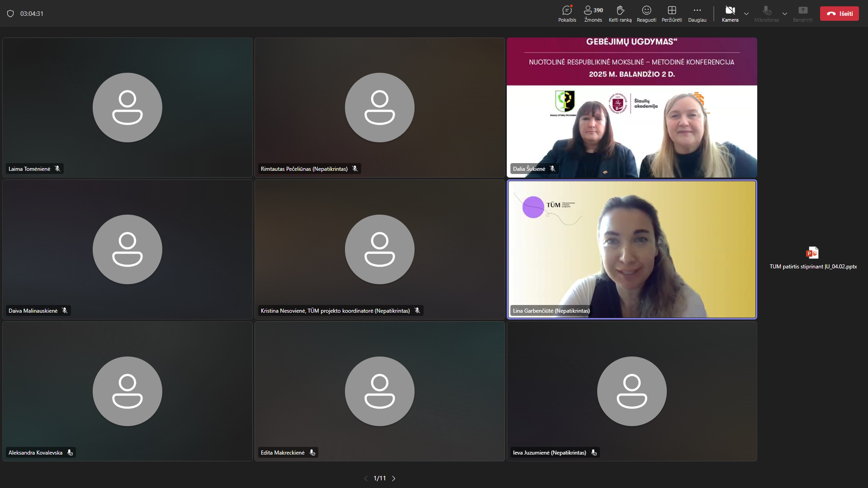Open the Pokalbis chat panel
Image resolution: width=868 pixels, height=488 pixels.
pos(567,14)
